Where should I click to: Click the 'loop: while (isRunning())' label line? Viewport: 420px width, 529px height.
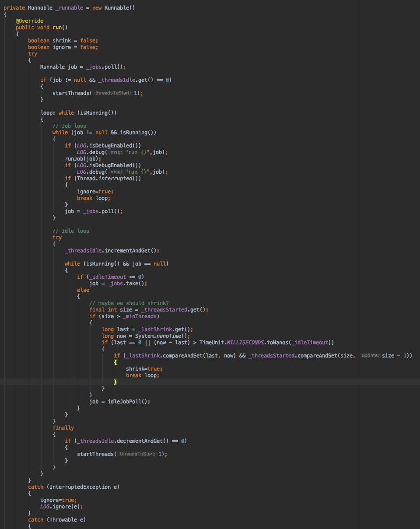(x=79, y=113)
